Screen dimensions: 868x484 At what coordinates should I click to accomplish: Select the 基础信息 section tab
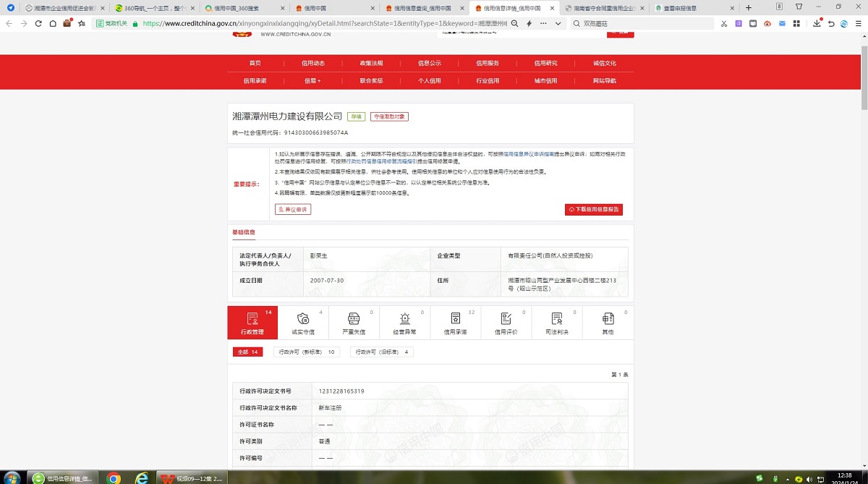point(243,232)
